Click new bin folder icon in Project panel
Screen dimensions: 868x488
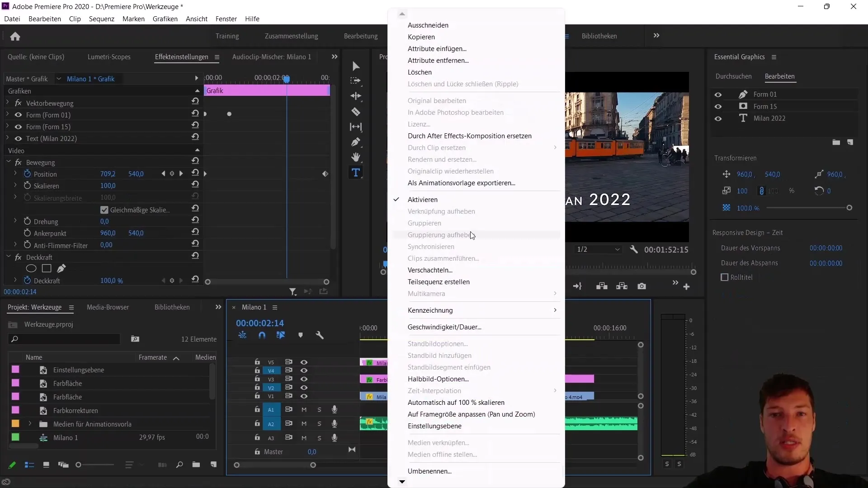[196, 465]
